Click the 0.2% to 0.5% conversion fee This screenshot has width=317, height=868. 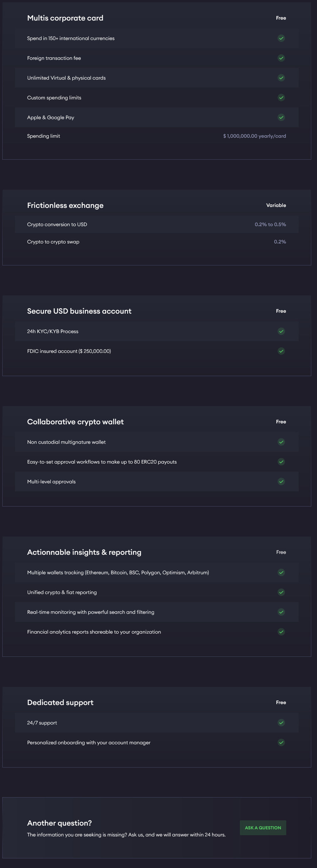point(270,224)
